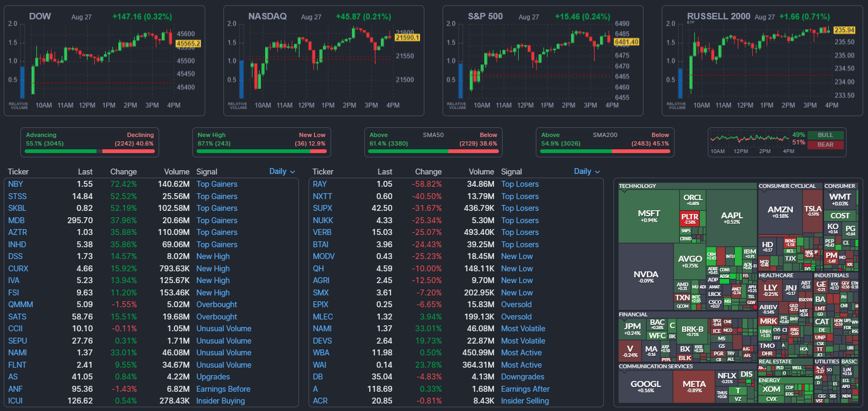Open the NASDAQ index chart
The height and width of the screenshot is (411, 868).
(x=324, y=61)
